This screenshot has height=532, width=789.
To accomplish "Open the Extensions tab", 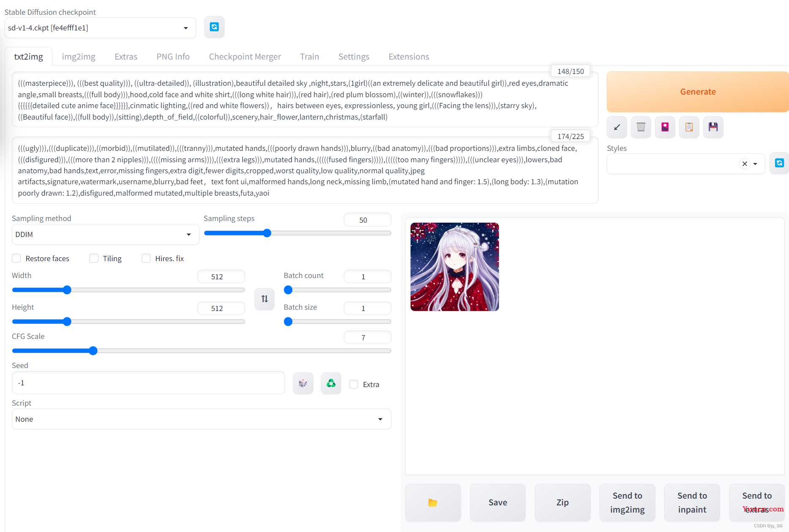I will [409, 57].
